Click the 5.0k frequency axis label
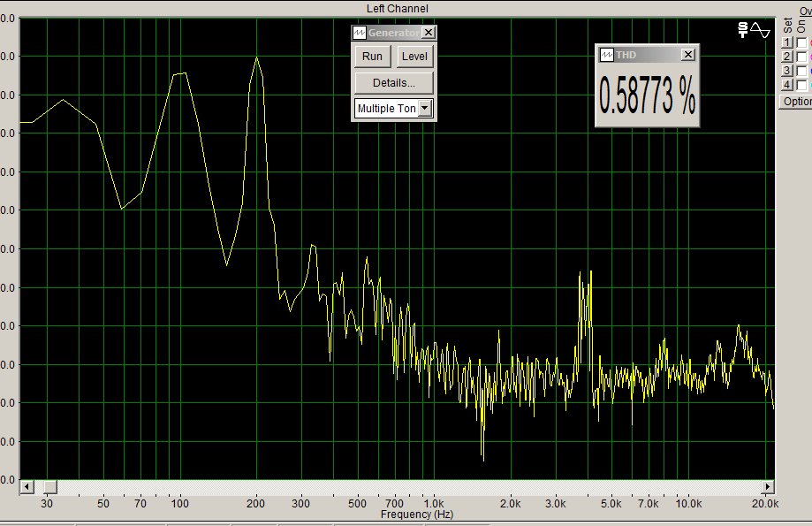 tap(611, 504)
